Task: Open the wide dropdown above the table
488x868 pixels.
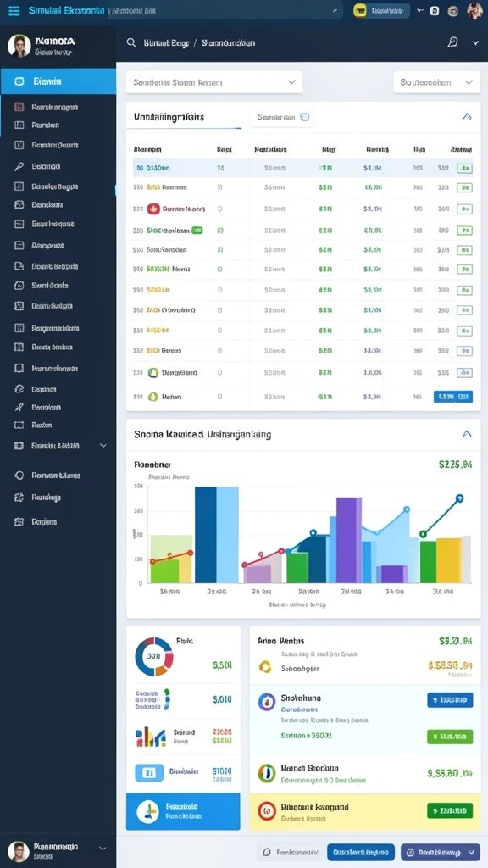Action: click(x=214, y=82)
